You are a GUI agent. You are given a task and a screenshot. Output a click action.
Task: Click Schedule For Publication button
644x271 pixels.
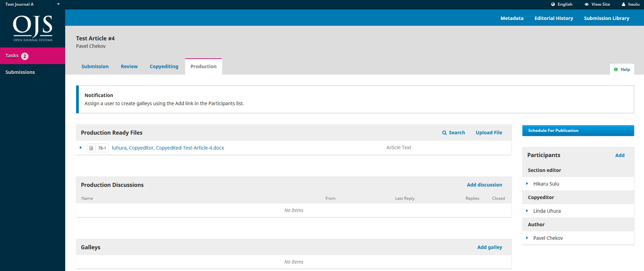[578, 131]
